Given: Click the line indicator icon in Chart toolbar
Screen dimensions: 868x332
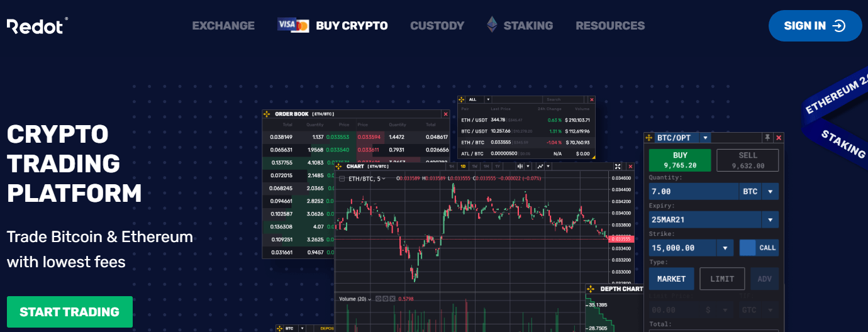Looking at the screenshot, I should [540, 167].
